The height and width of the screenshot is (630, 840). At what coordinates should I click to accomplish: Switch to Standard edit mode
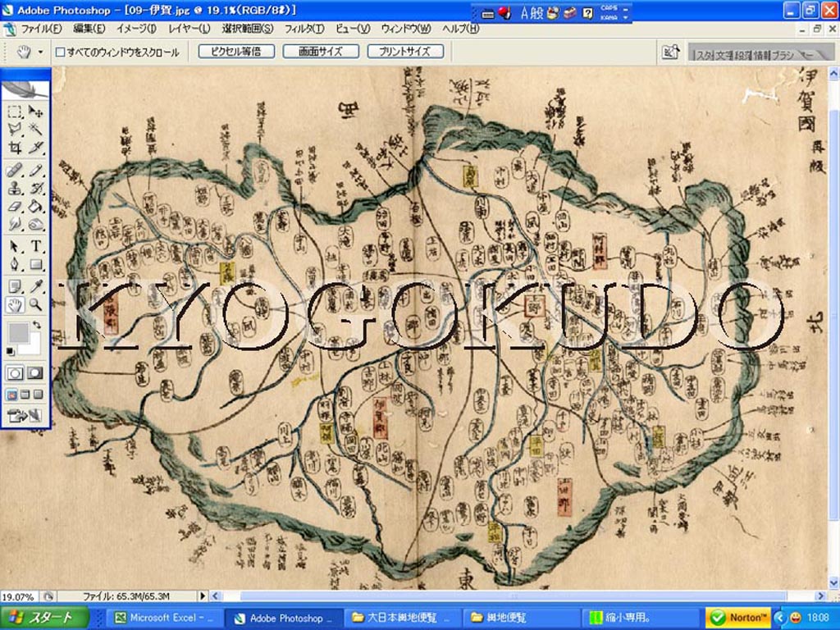[15, 373]
